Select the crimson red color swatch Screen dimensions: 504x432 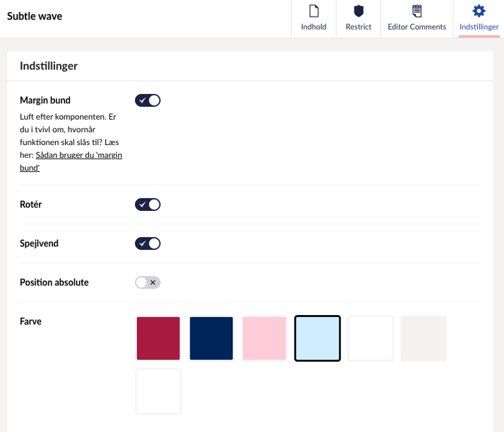pos(159,339)
